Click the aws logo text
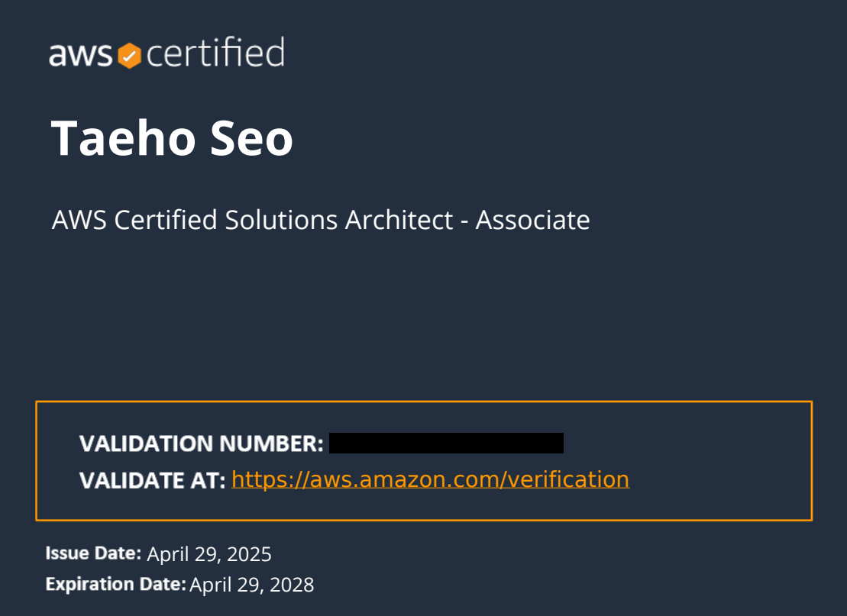Image resolution: width=847 pixels, height=616 pixels. pyautogui.click(x=80, y=54)
